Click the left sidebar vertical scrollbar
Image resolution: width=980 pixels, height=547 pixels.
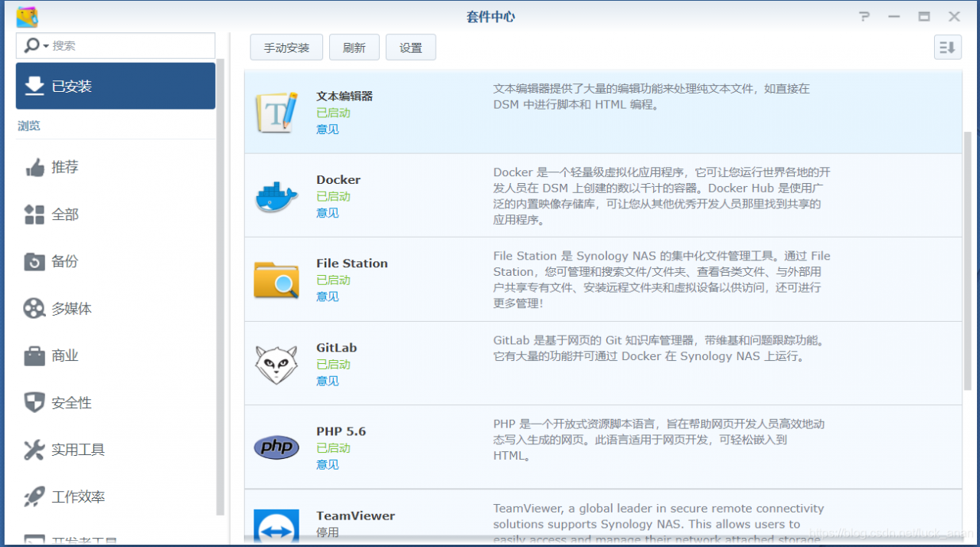point(220,287)
